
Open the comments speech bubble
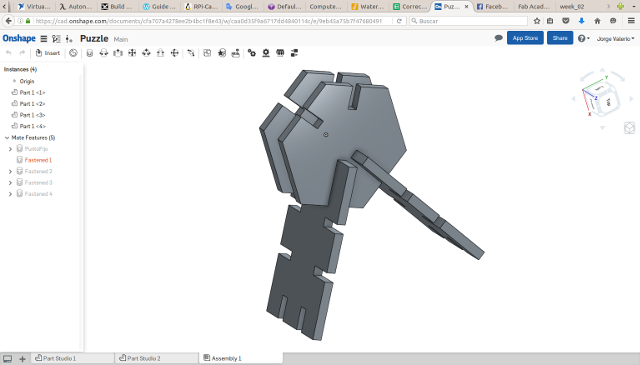(x=498, y=38)
